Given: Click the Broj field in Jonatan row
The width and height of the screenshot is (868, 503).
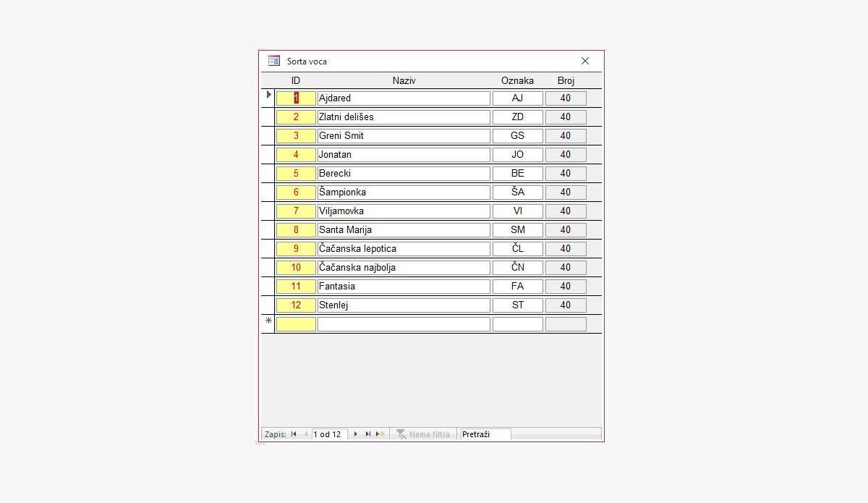Looking at the screenshot, I should click(x=566, y=154).
